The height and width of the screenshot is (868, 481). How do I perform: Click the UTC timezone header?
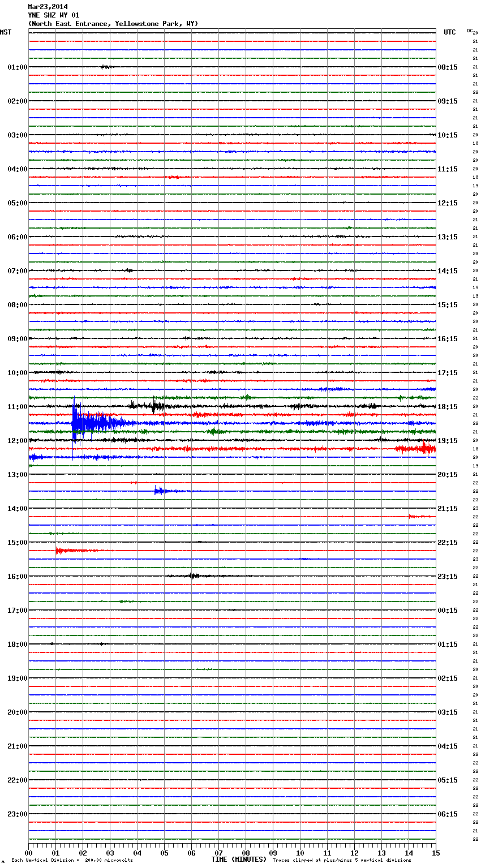tap(450, 32)
